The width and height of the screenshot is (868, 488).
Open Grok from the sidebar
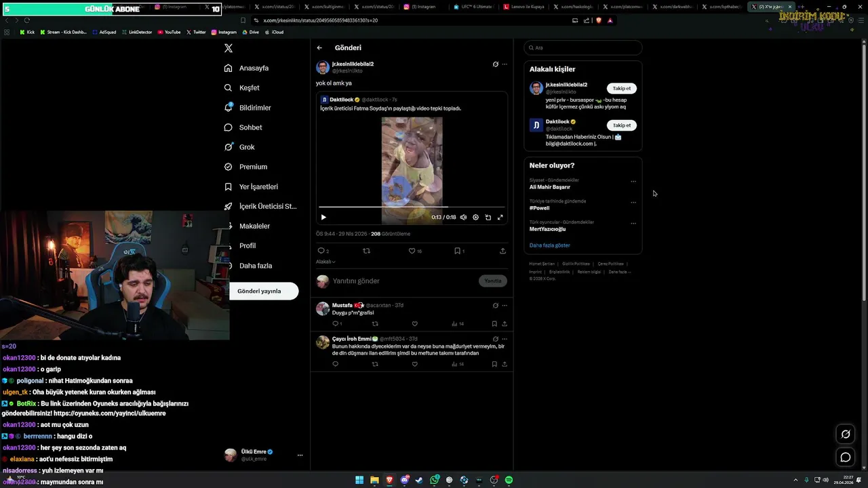[x=239, y=147]
